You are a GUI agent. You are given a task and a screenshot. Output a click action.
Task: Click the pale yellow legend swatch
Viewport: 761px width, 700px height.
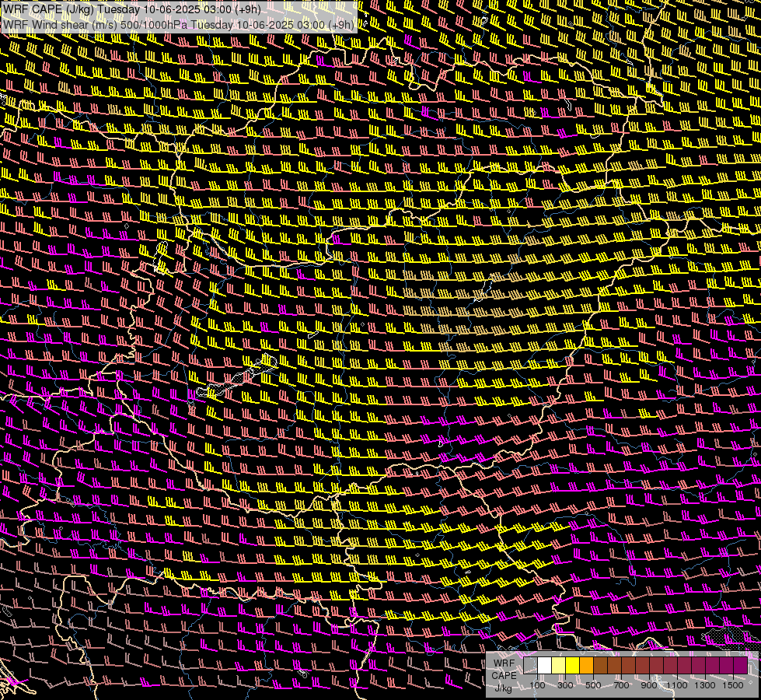coord(559,666)
